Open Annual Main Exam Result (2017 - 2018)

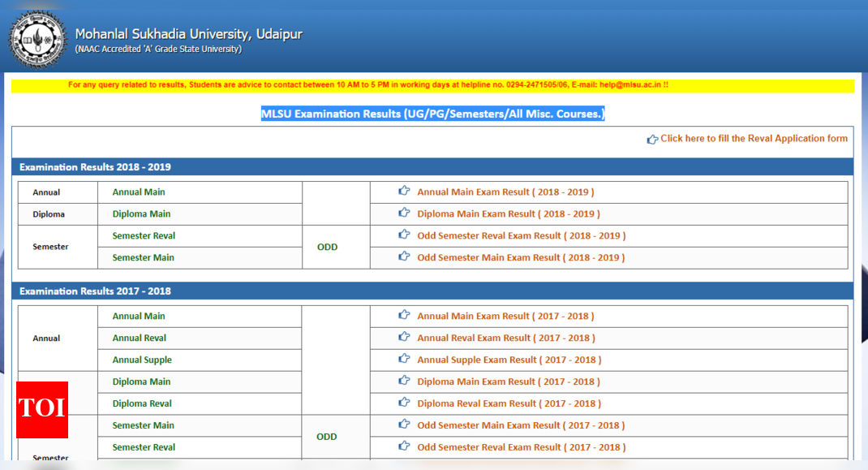pos(505,317)
